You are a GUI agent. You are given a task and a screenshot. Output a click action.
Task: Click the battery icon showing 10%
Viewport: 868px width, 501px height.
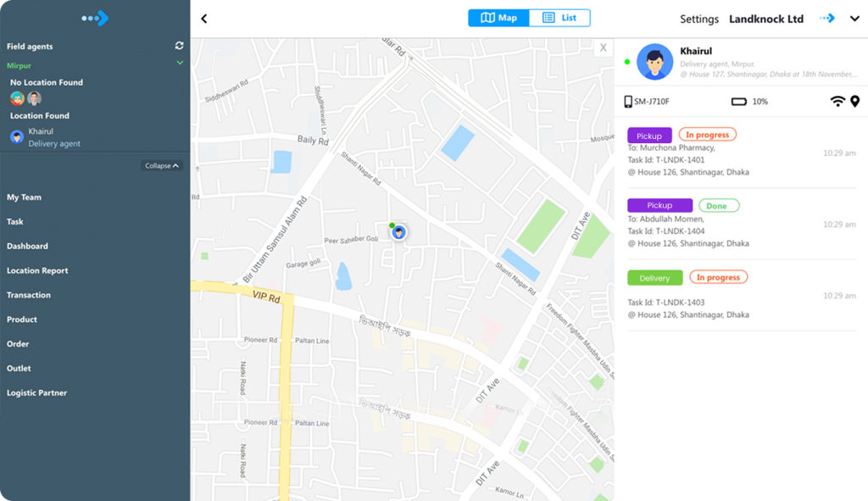click(x=739, y=102)
